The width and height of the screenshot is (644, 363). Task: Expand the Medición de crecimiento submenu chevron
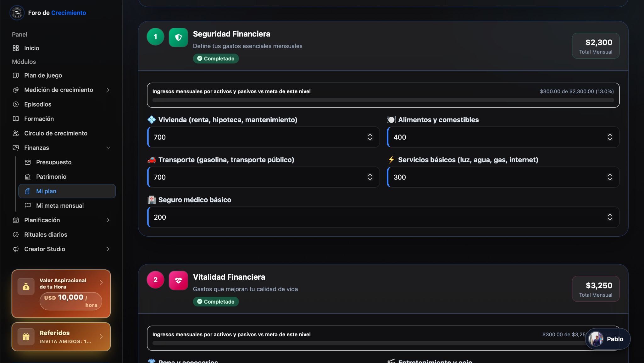[108, 90]
